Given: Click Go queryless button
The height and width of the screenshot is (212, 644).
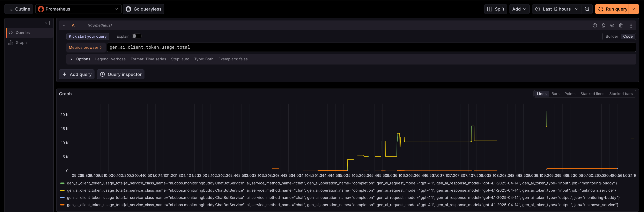Looking at the screenshot, I should [x=143, y=9].
